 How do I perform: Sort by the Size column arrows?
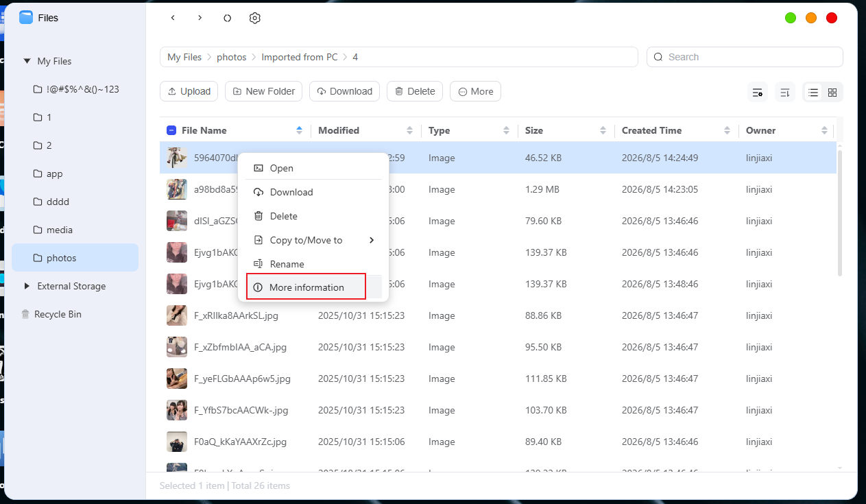(x=603, y=130)
